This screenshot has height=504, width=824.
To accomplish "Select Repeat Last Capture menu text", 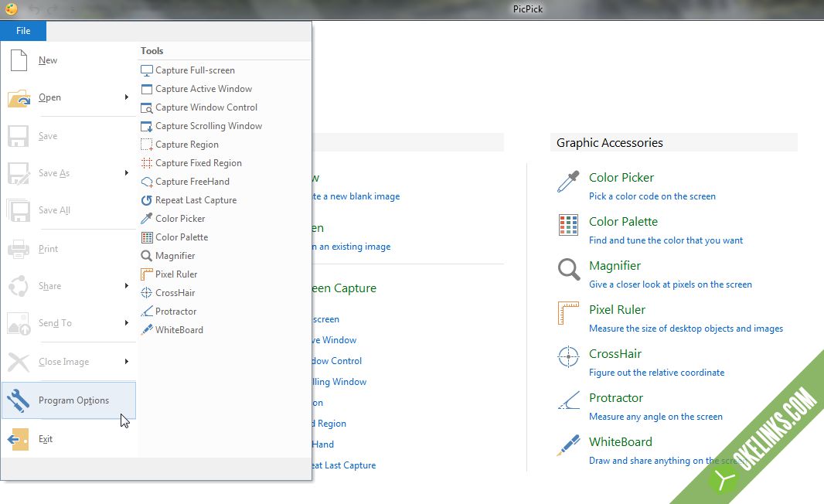I will (196, 200).
